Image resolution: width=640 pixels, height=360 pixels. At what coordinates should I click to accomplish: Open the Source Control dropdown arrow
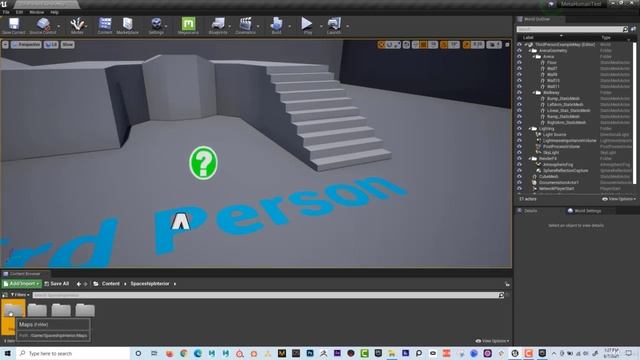pos(59,26)
